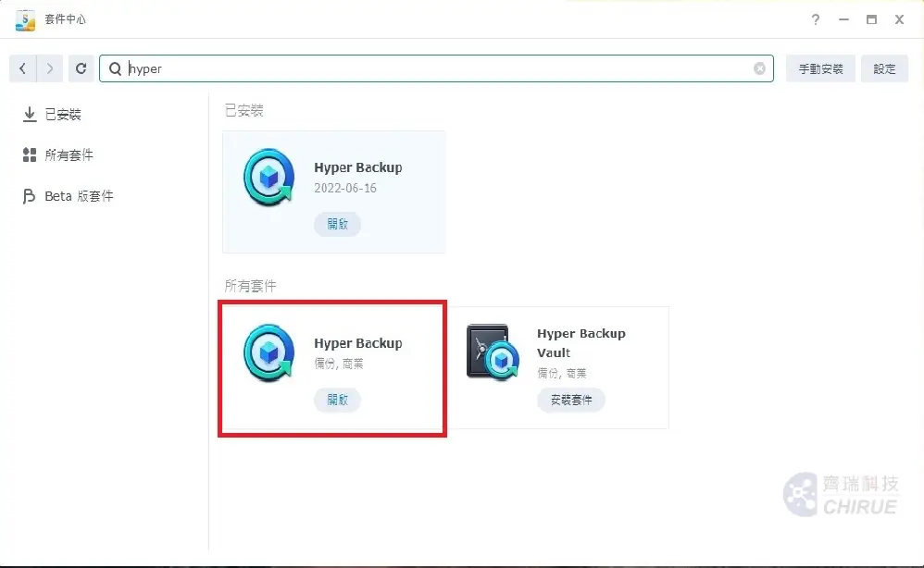Open 手動安裝 manual install
Viewport: 924px width, 568px height.
[820, 68]
